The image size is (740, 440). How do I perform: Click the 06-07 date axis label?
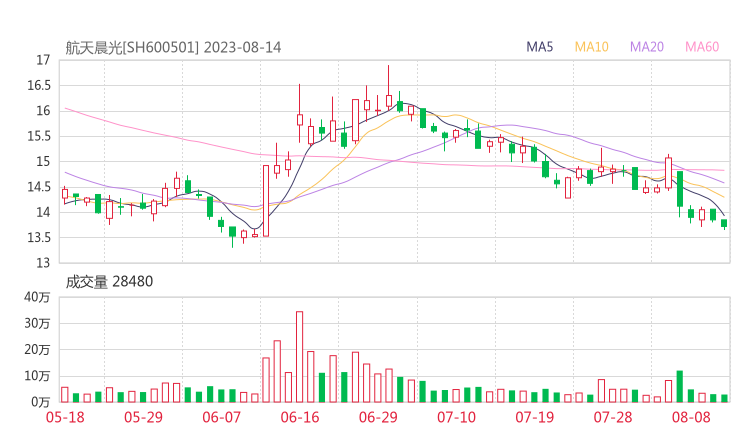221,417
